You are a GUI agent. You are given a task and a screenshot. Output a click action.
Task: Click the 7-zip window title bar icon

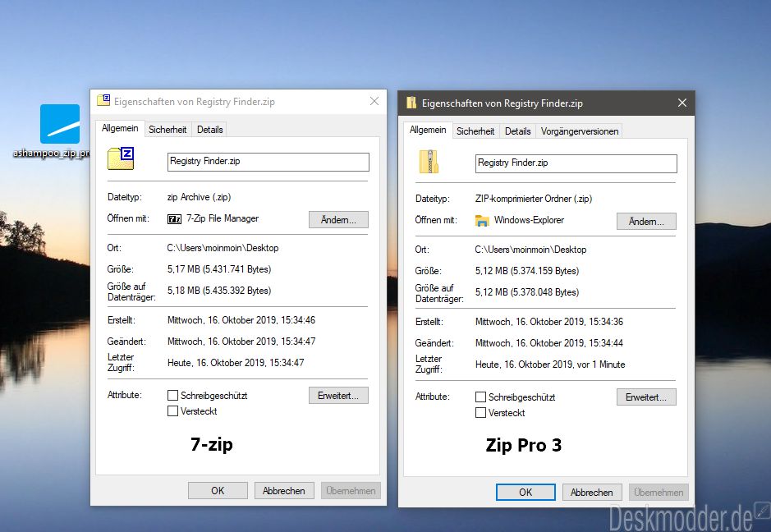[x=103, y=101]
